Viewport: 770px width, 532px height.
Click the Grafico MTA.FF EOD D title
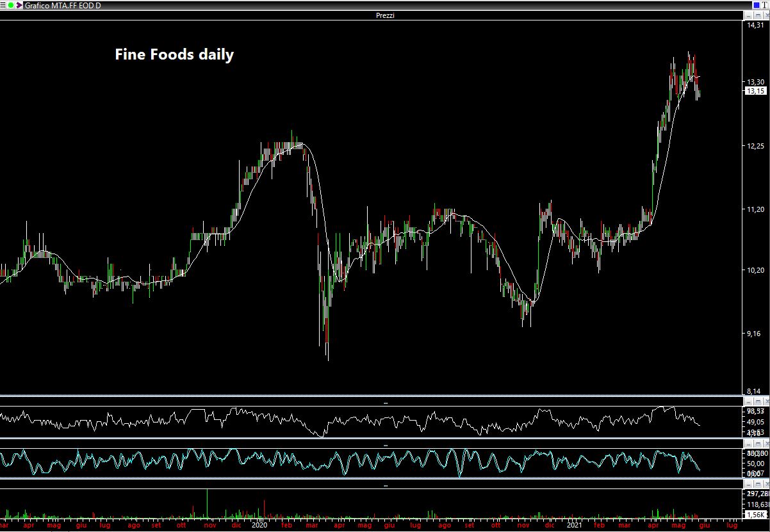click(62, 5)
